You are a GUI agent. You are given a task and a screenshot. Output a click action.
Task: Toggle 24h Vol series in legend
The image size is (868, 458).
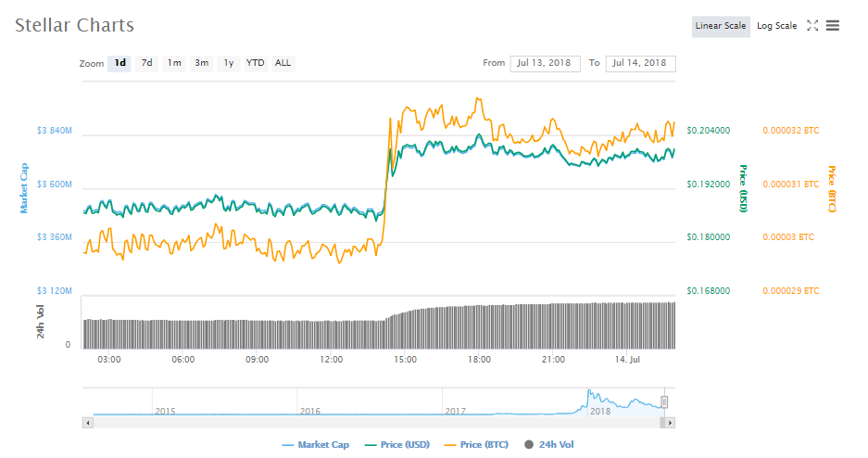click(549, 445)
